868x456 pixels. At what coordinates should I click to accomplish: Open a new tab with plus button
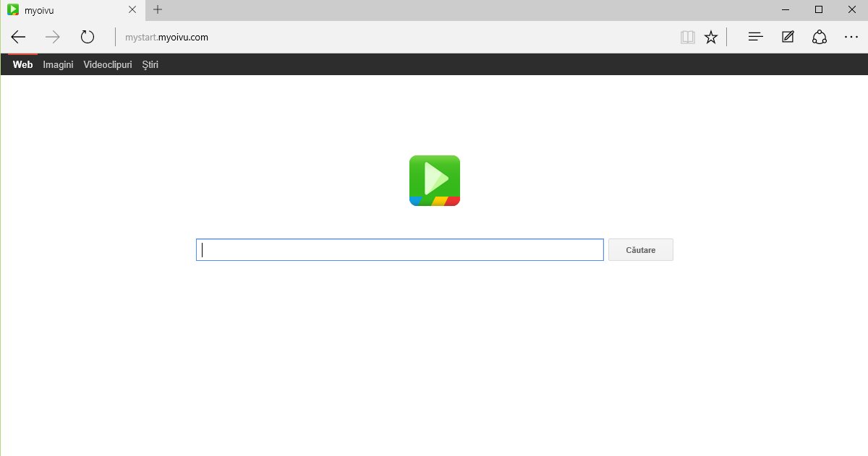tap(158, 9)
